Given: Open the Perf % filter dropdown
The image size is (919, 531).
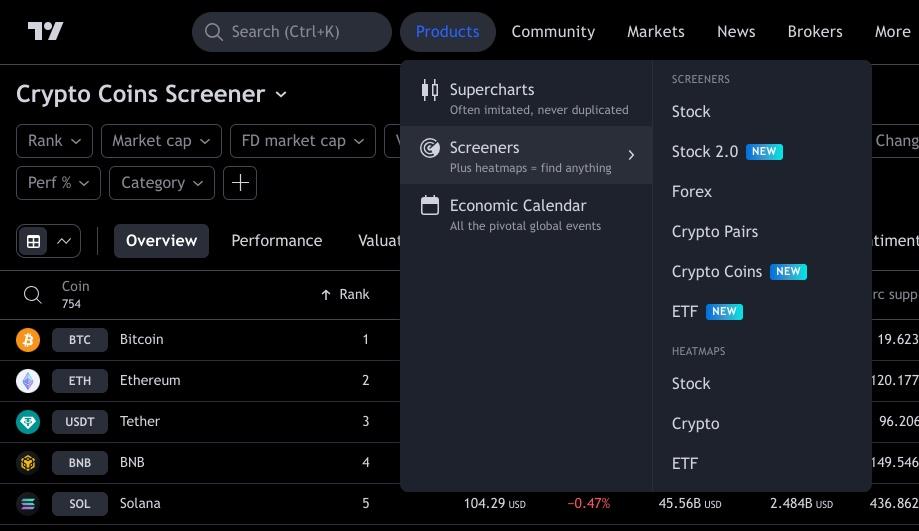Looking at the screenshot, I should tap(58, 183).
